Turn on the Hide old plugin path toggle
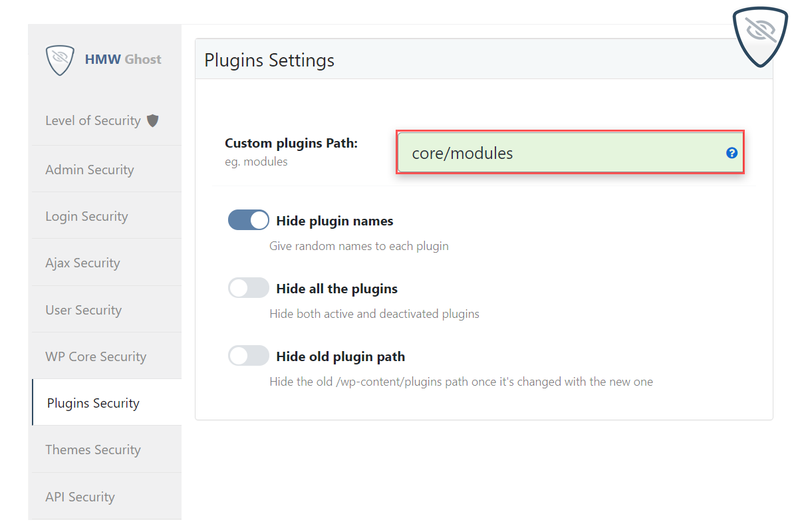The image size is (798, 532). click(x=249, y=356)
